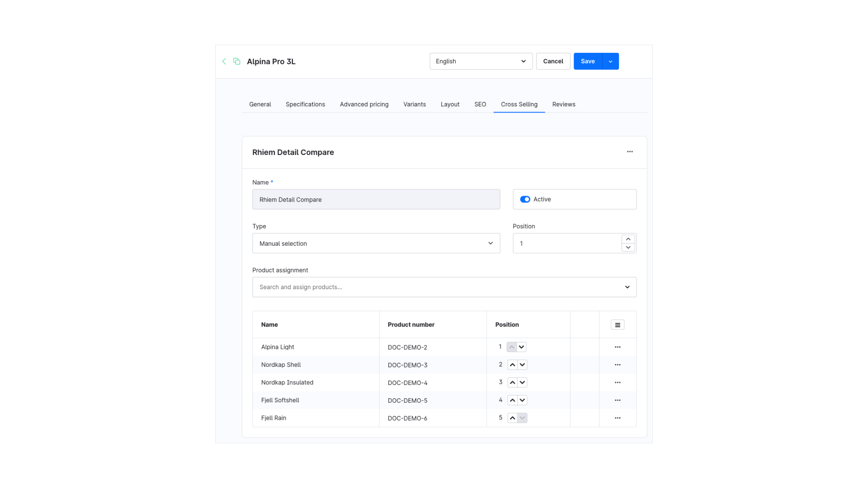Open the Type Manual selection dropdown
The width and height of the screenshot is (868, 488).
[376, 243]
